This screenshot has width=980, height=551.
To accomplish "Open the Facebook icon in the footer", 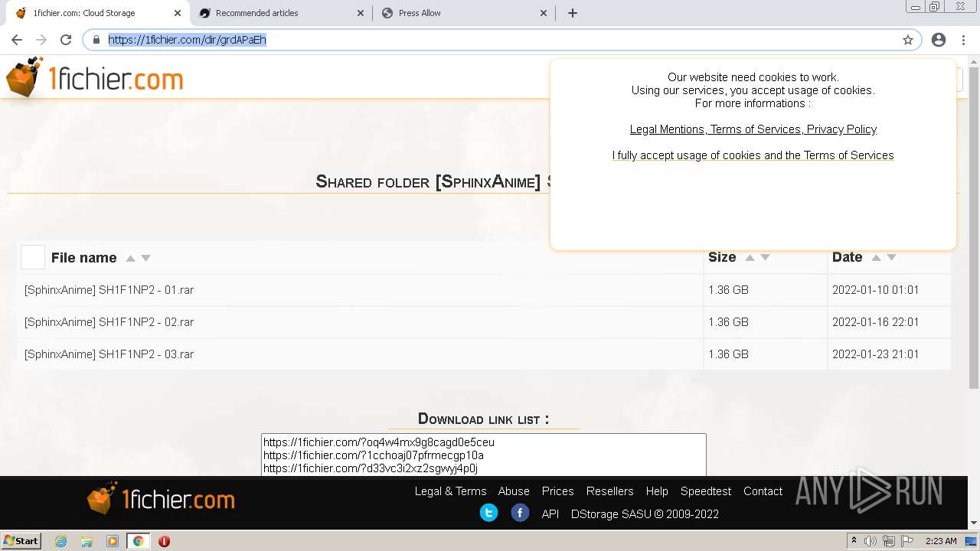I will [x=520, y=513].
